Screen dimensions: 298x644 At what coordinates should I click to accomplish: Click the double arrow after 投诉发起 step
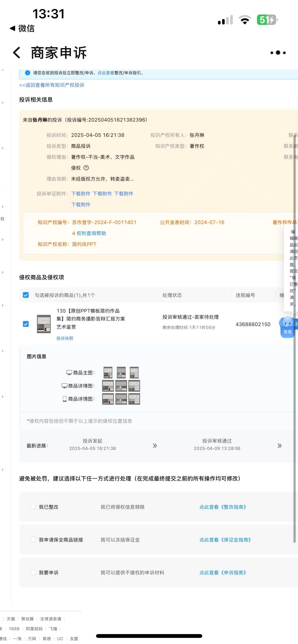(x=155, y=446)
